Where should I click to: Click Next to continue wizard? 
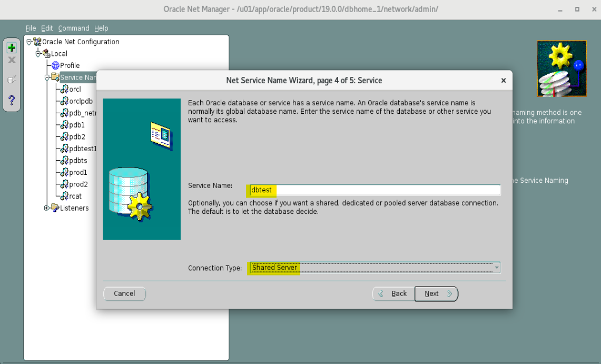coord(437,293)
